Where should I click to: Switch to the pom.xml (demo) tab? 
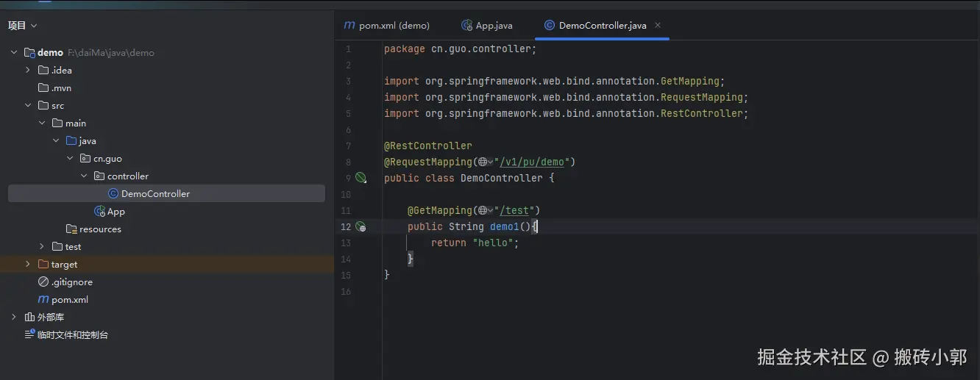[387, 26]
